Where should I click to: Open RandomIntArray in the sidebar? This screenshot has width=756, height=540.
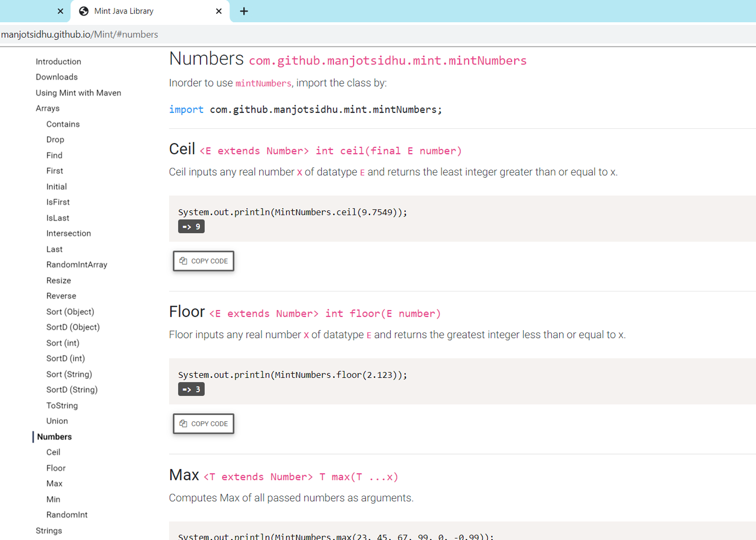point(77,265)
